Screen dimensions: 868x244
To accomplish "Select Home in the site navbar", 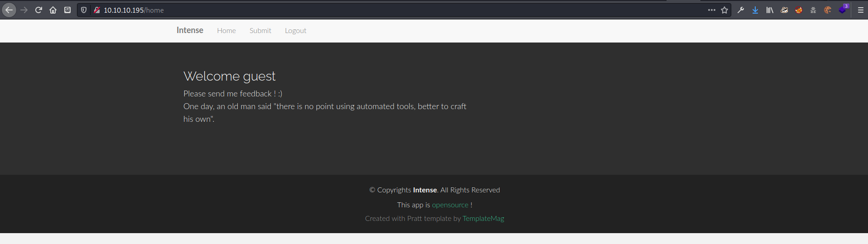I will (226, 31).
